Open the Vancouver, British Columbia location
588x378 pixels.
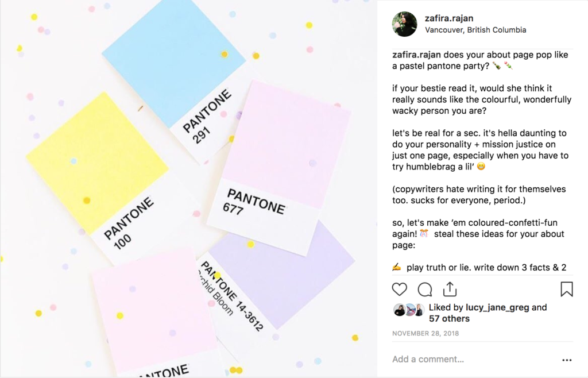coord(475,30)
